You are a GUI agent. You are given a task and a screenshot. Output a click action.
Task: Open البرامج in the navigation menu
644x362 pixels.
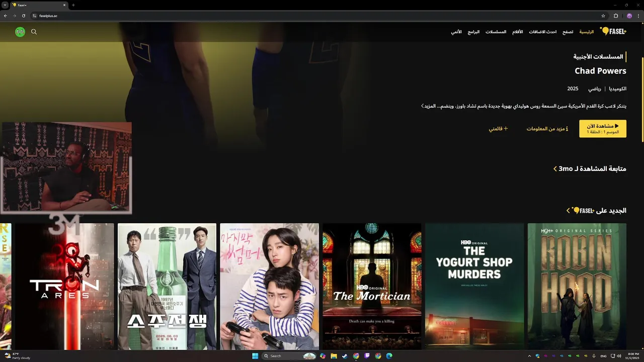click(x=473, y=32)
